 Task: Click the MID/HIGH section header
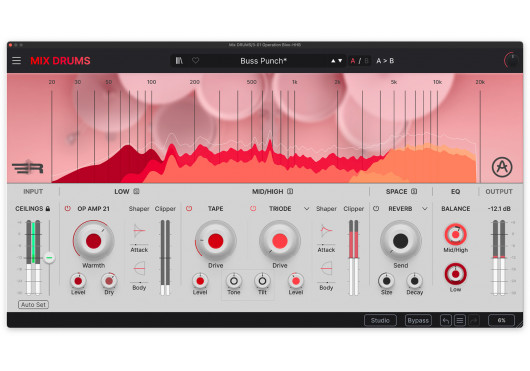(268, 192)
